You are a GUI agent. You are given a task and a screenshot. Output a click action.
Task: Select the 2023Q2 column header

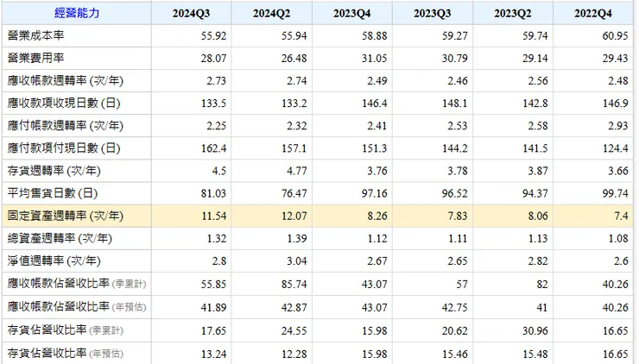(x=513, y=14)
